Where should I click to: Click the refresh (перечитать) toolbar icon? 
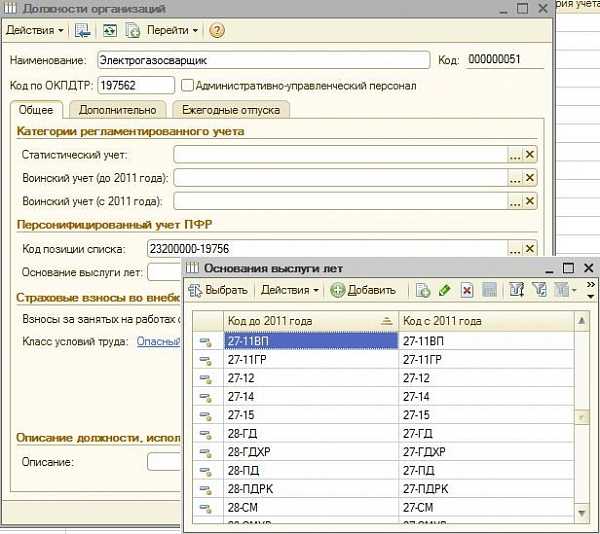(110, 30)
